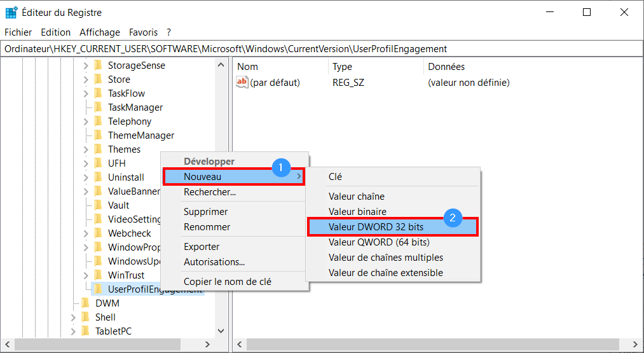
Task: Choose Valeur chaîne in the submenu
Action: point(393,197)
